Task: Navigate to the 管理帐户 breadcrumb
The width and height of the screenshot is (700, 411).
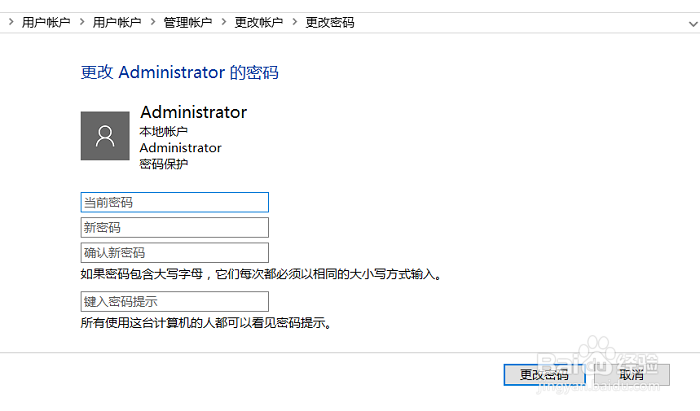Action: [188, 22]
